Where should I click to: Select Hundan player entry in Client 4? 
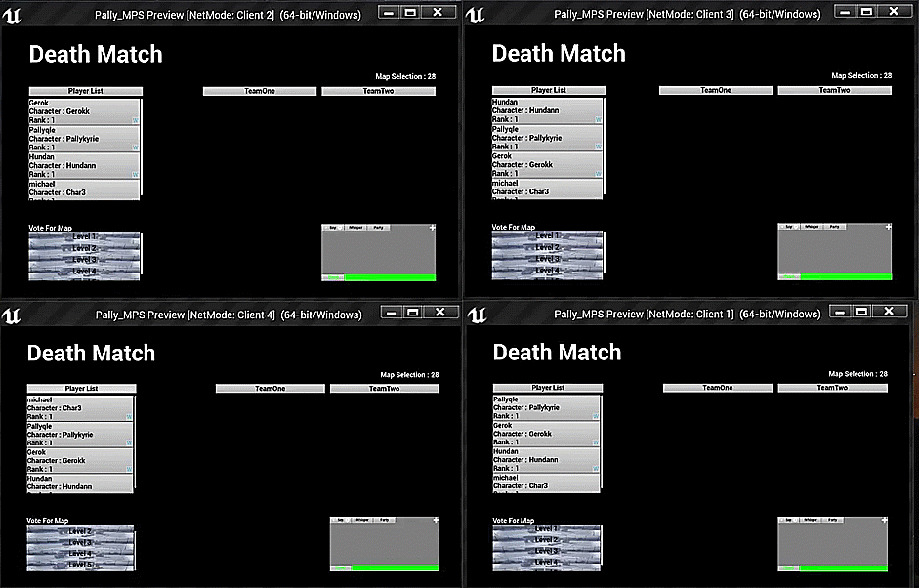tap(80, 484)
